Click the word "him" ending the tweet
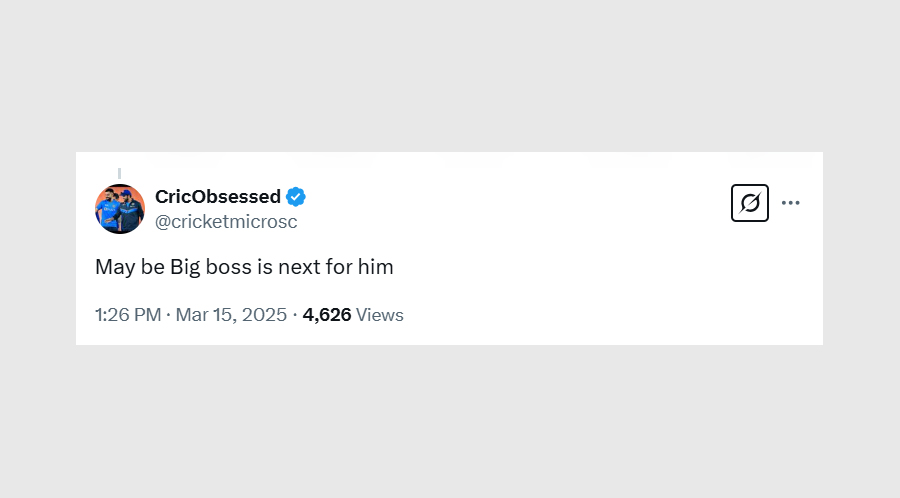 point(377,267)
